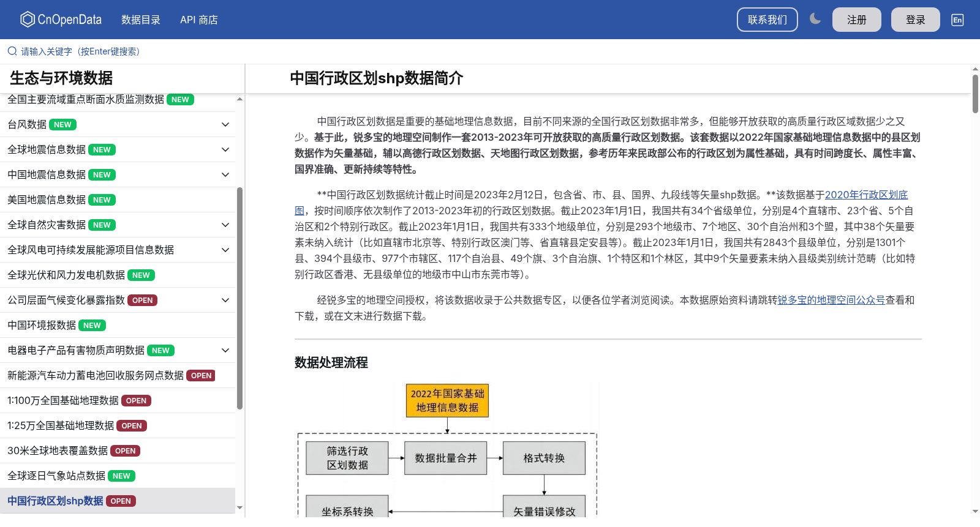Click NEW badge beside 全球逐日气象站点数据

121,476
